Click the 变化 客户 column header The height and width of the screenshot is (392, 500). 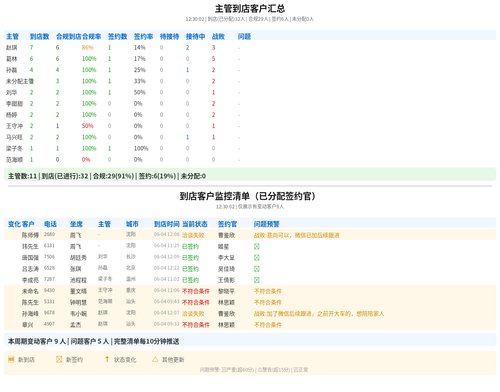(x=21, y=224)
